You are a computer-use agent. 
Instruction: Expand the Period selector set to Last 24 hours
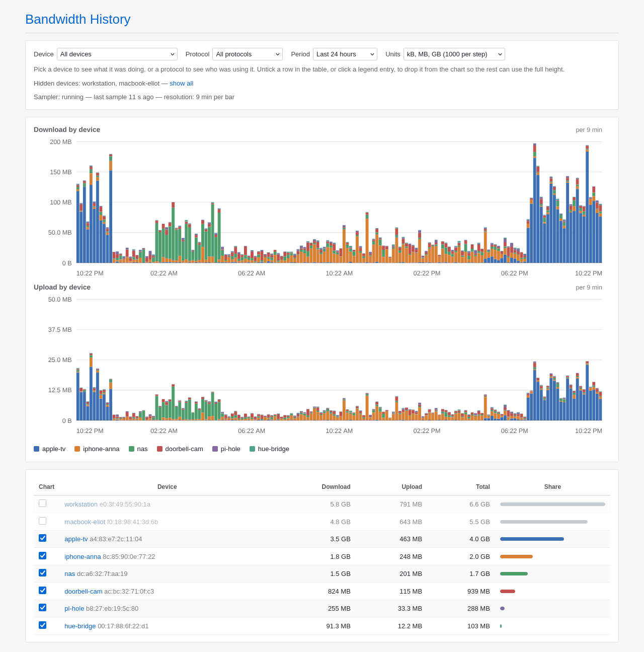[345, 54]
